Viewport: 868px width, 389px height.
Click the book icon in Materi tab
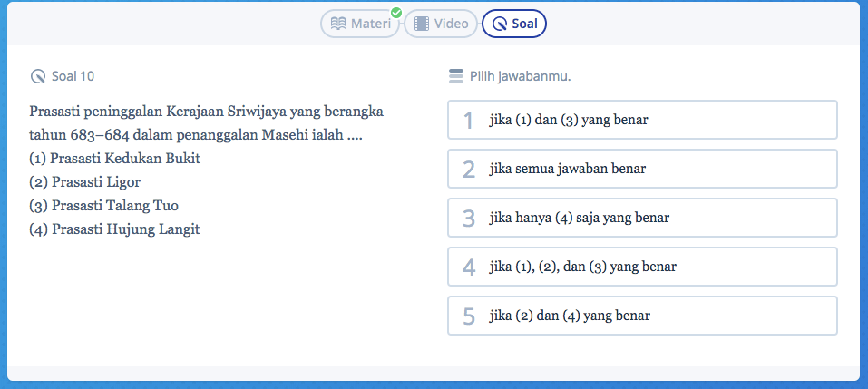pyautogui.click(x=337, y=24)
